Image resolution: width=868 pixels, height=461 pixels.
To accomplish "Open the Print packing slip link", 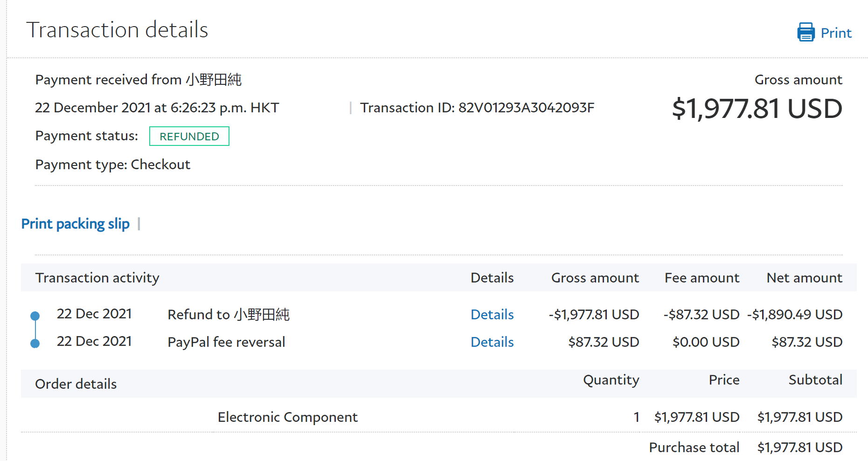I will tap(76, 224).
